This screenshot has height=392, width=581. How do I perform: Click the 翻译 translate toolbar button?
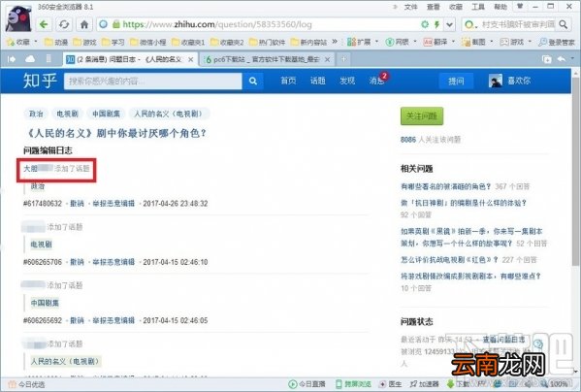(436, 42)
